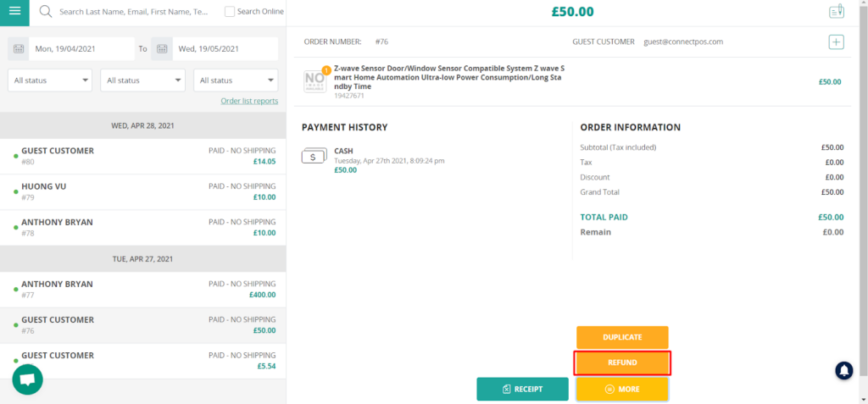This screenshot has height=404, width=868.
Task: Click the customer search input field
Action: point(133,12)
